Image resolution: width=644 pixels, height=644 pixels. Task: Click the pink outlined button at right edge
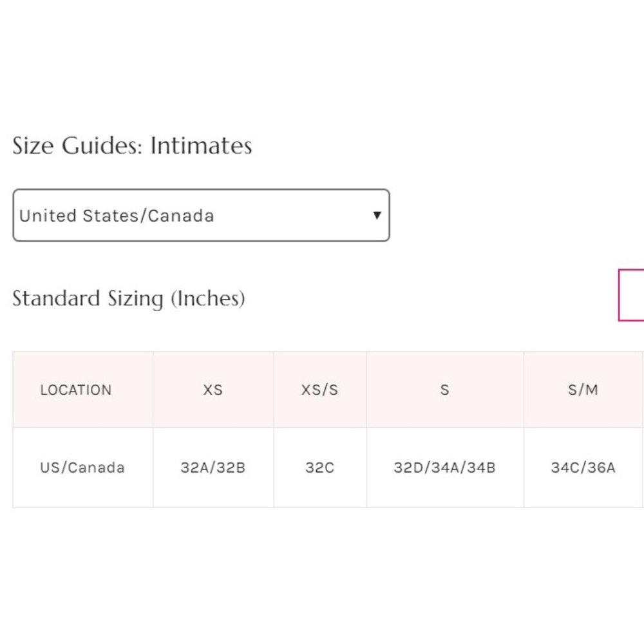pos(632,296)
